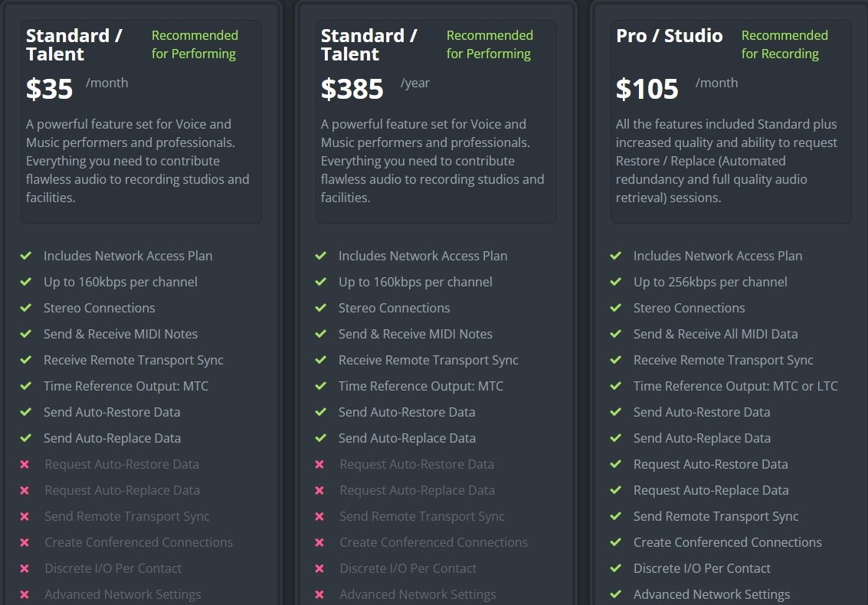The height and width of the screenshot is (605, 868).
Task: Click the $105 monthly price
Action: (647, 89)
